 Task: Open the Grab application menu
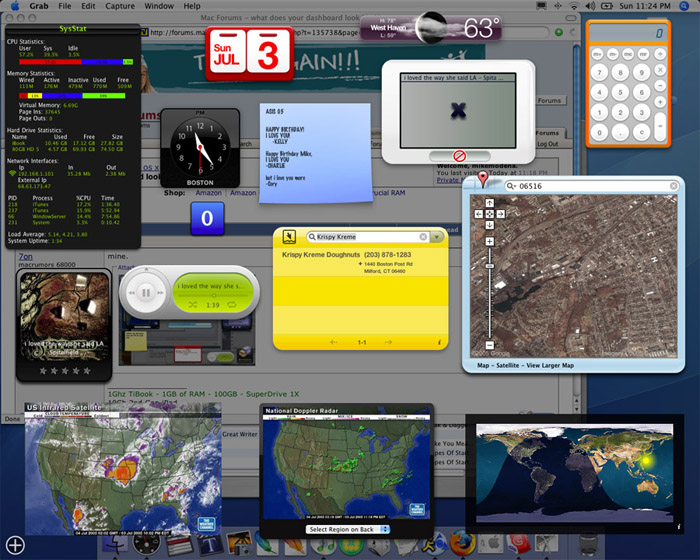point(39,6)
